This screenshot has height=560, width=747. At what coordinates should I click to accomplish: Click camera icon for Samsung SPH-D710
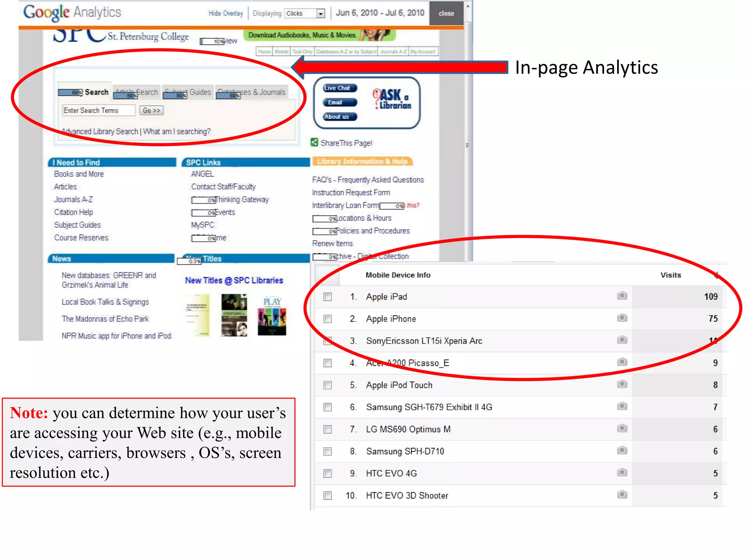tap(622, 451)
